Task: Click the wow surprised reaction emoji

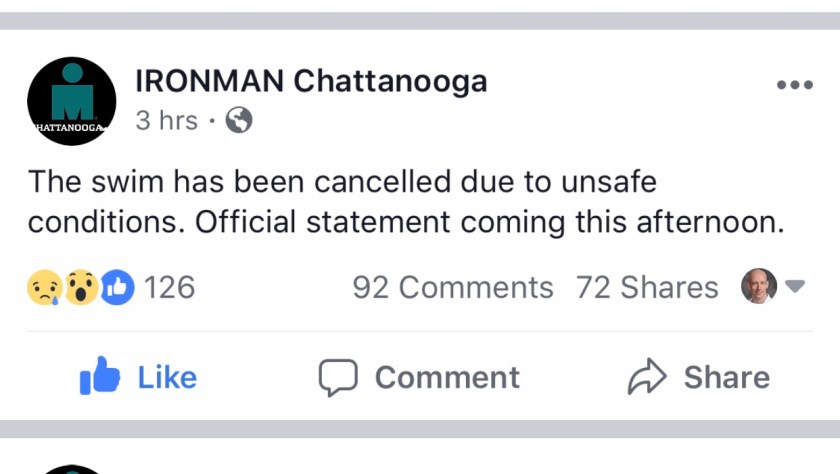Action: pyautogui.click(x=82, y=288)
